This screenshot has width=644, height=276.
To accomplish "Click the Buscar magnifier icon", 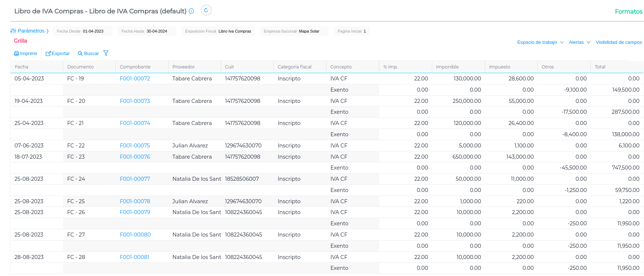I will tap(80, 54).
